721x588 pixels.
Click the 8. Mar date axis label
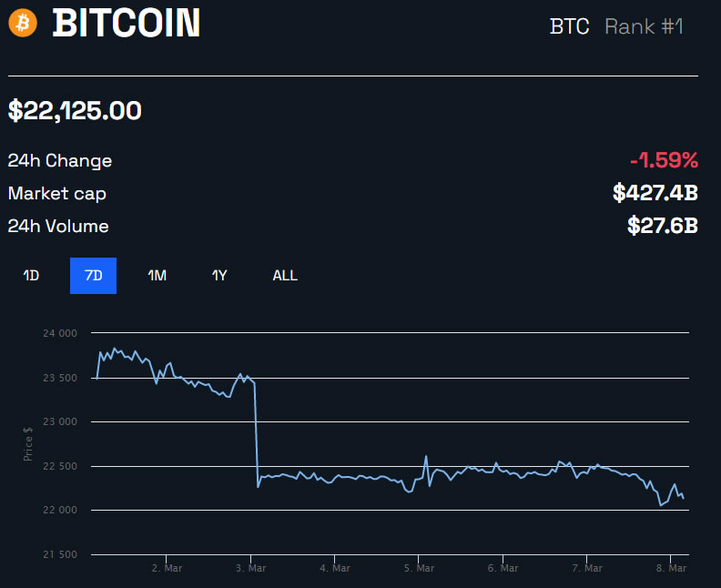coord(671,568)
